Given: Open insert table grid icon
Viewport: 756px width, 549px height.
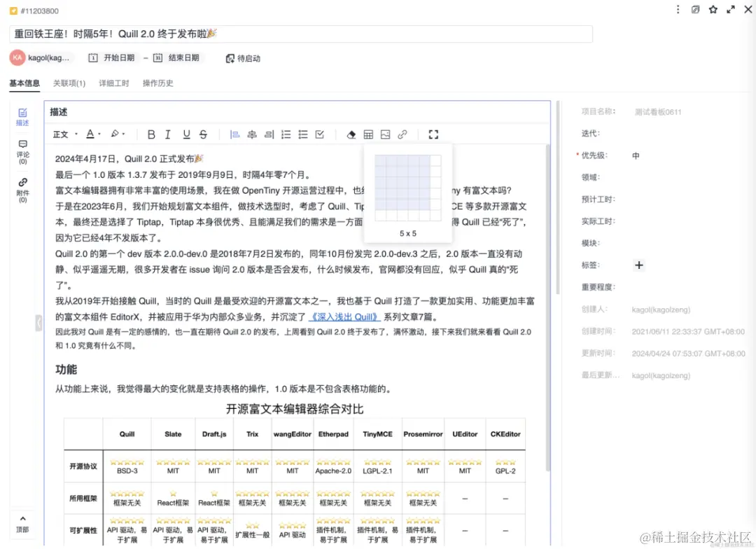Looking at the screenshot, I should 368,134.
